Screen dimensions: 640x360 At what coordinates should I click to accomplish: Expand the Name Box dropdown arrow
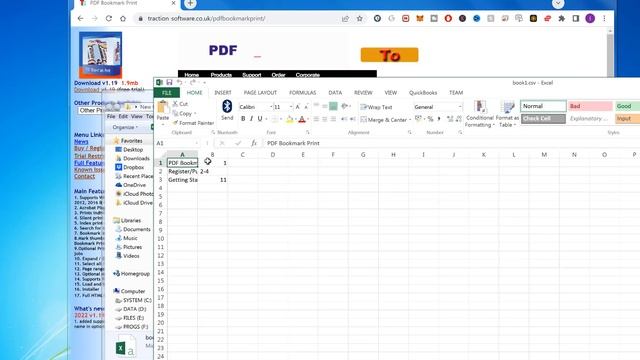point(197,143)
